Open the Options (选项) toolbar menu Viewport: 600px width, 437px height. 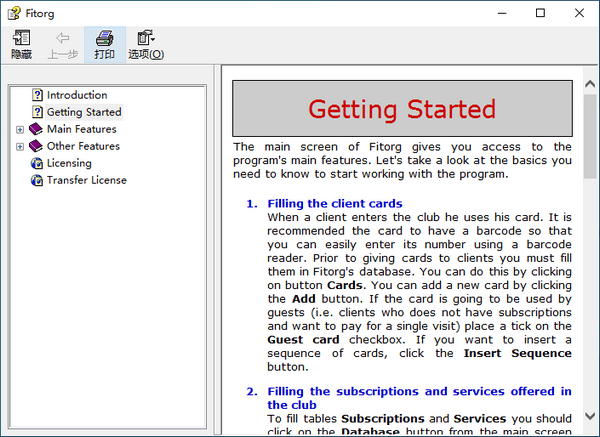click(x=146, y=39)
